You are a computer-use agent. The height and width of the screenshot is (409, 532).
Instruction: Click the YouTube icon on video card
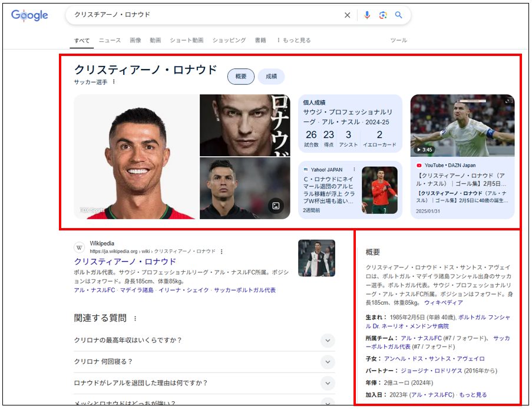pos(419,165)
